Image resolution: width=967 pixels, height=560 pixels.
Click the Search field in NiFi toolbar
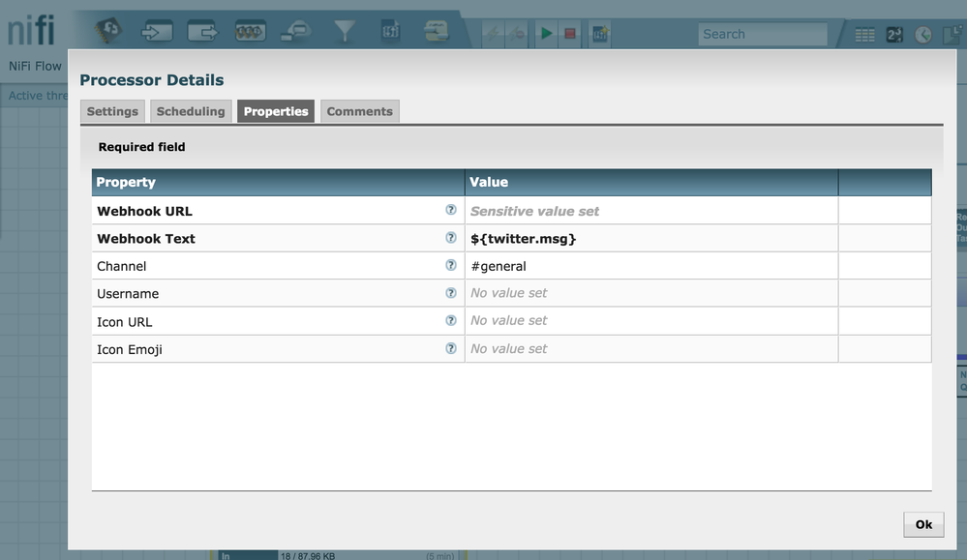[x=762, y=34]
